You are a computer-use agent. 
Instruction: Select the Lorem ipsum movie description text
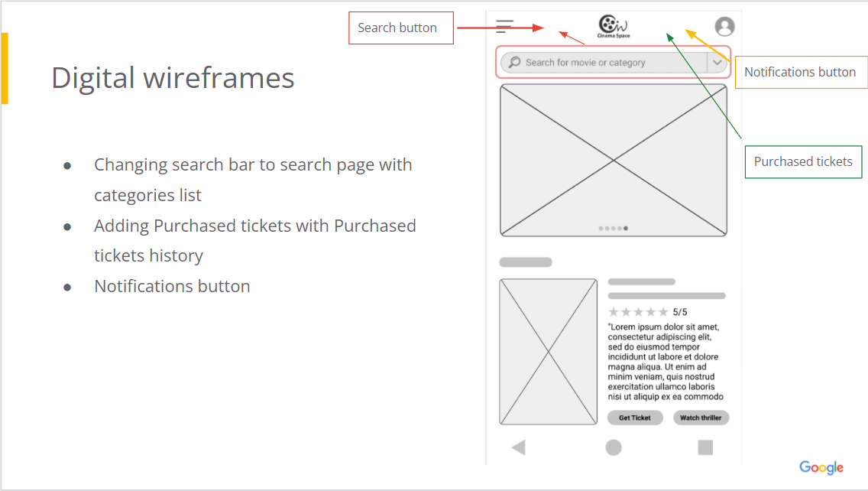[x=666, y=362]
